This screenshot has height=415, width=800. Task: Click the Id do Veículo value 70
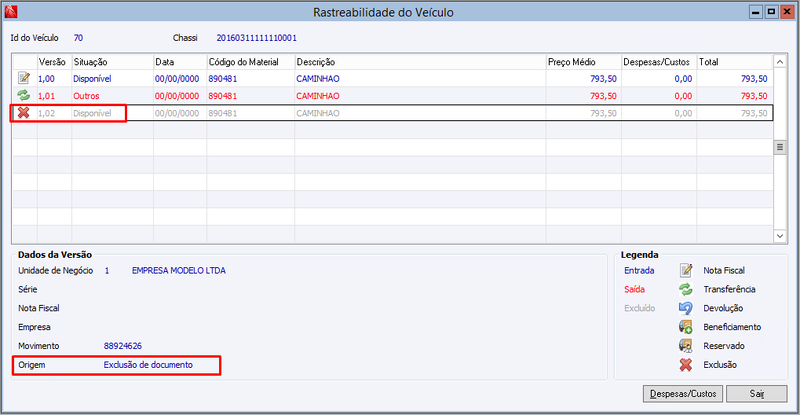point(78,38)
